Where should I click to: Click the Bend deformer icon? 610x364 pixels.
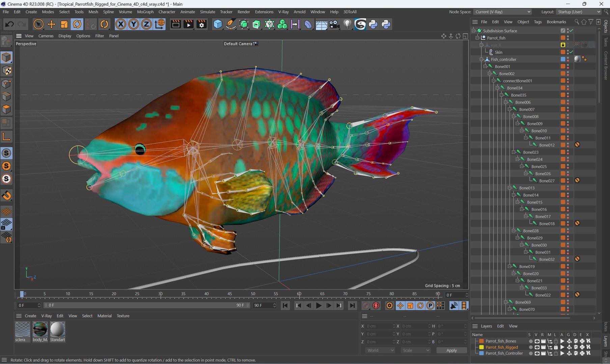[x=308, y=24]
